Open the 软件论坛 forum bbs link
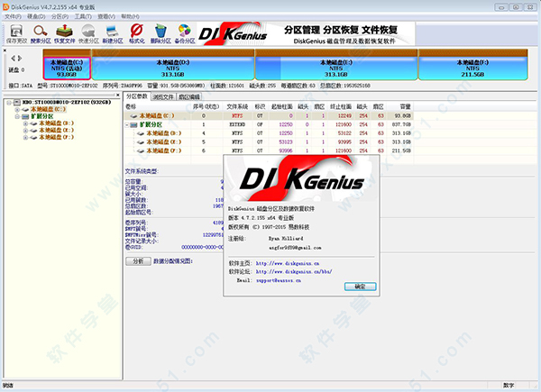 pyautogui.click(x=294, y=271)
